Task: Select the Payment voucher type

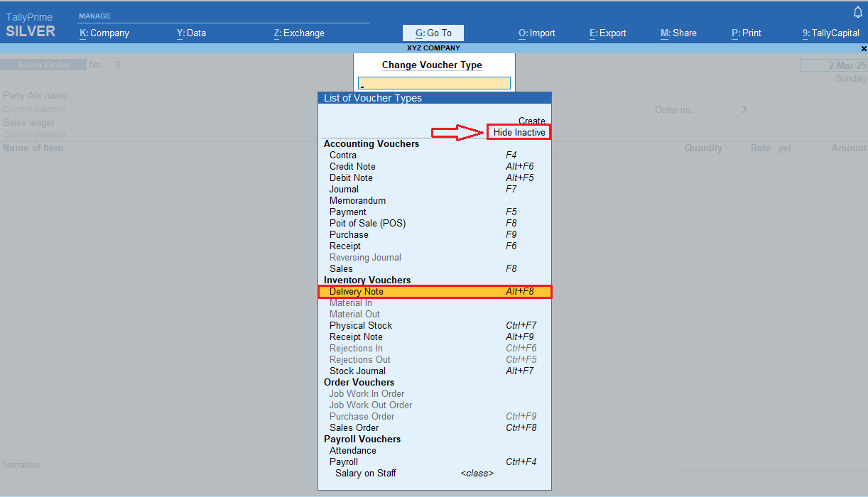Action: [347, 212]
